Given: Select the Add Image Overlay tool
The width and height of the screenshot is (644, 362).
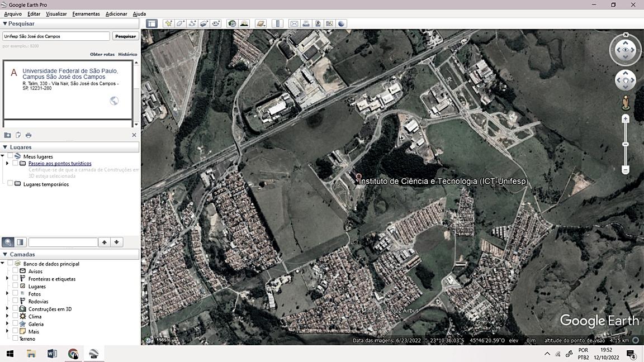Looking at the screenshot, I should click(x=204, y=23).
